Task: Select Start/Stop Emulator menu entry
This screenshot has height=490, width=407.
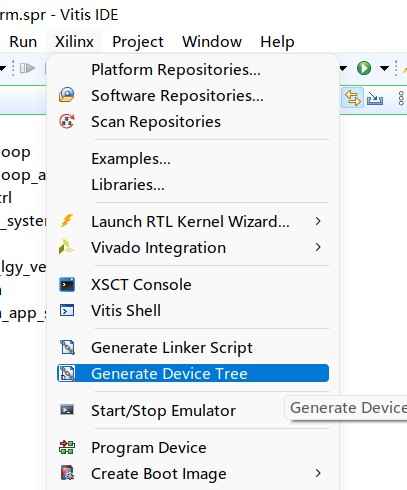Action: (193, 410)
